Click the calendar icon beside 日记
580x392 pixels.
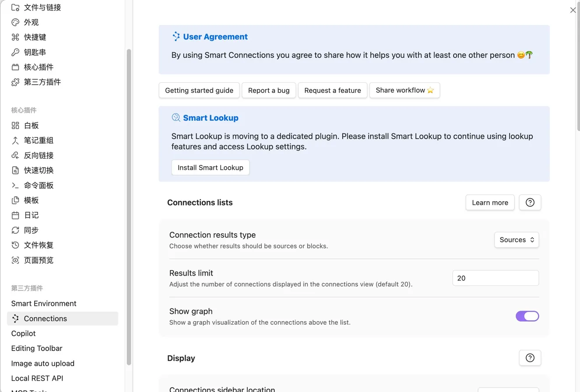(15, 215)
